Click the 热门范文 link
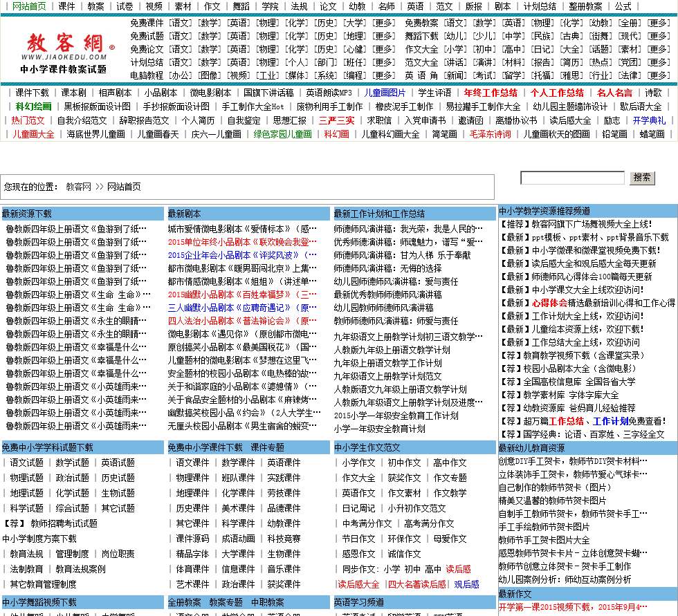This screenshot has height=616, width=678. point(28,120)
